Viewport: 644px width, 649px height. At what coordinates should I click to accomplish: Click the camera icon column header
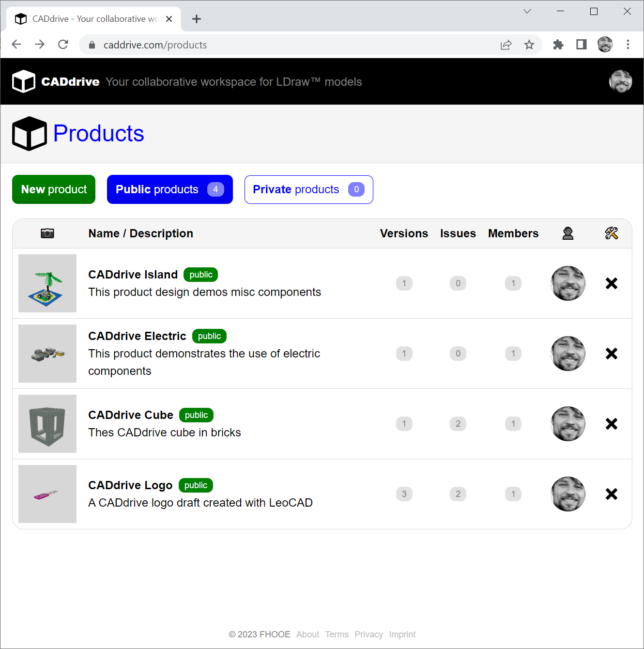coord(47,233)
